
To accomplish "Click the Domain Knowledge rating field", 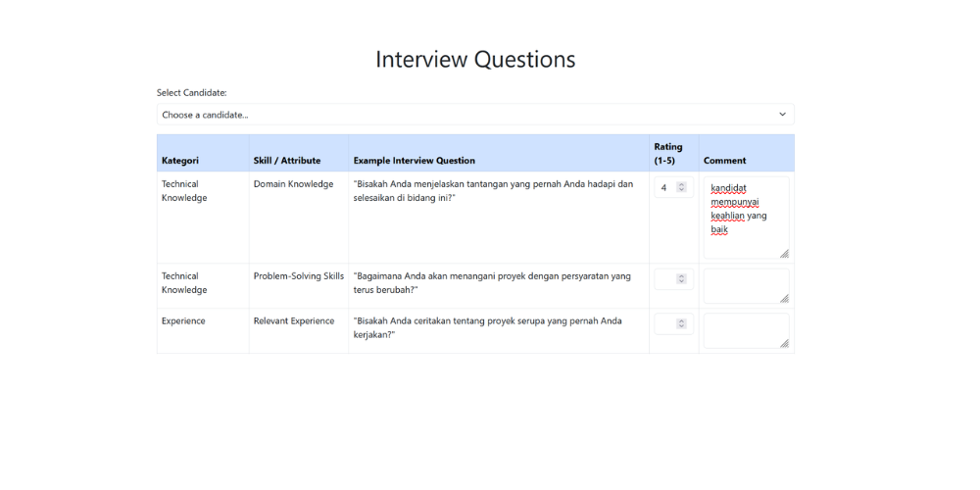I will 665,187.
